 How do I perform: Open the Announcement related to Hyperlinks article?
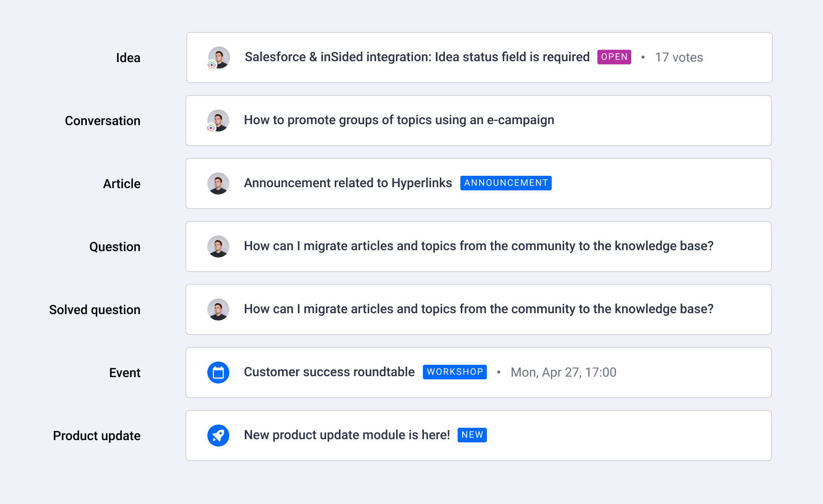[x=348, y=183]
